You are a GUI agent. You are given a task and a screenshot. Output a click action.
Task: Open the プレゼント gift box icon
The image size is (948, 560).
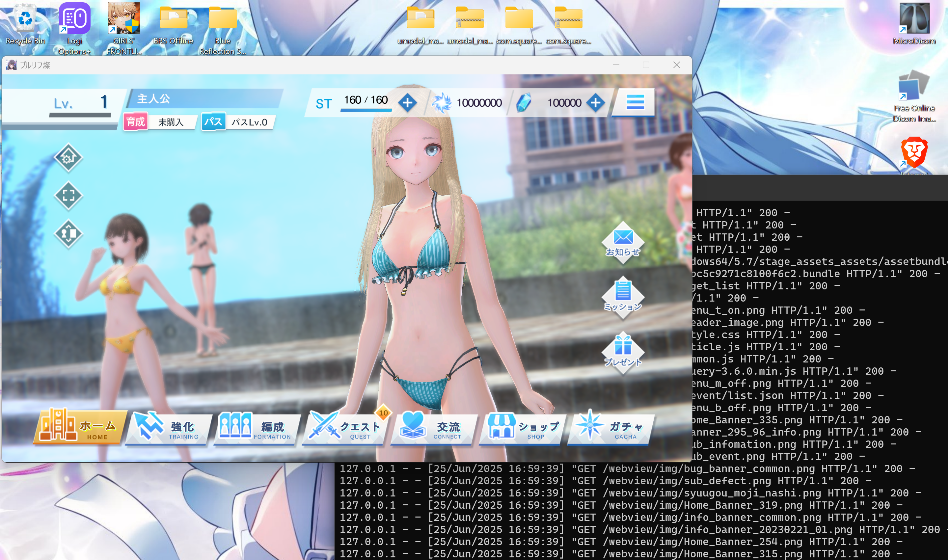pos(623,352)
